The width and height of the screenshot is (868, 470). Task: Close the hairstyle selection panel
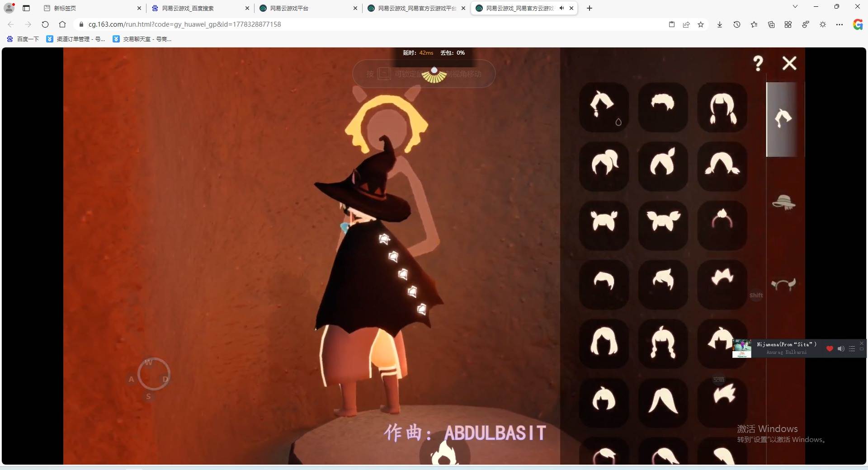pyautogui.click(x=789, y=63)
